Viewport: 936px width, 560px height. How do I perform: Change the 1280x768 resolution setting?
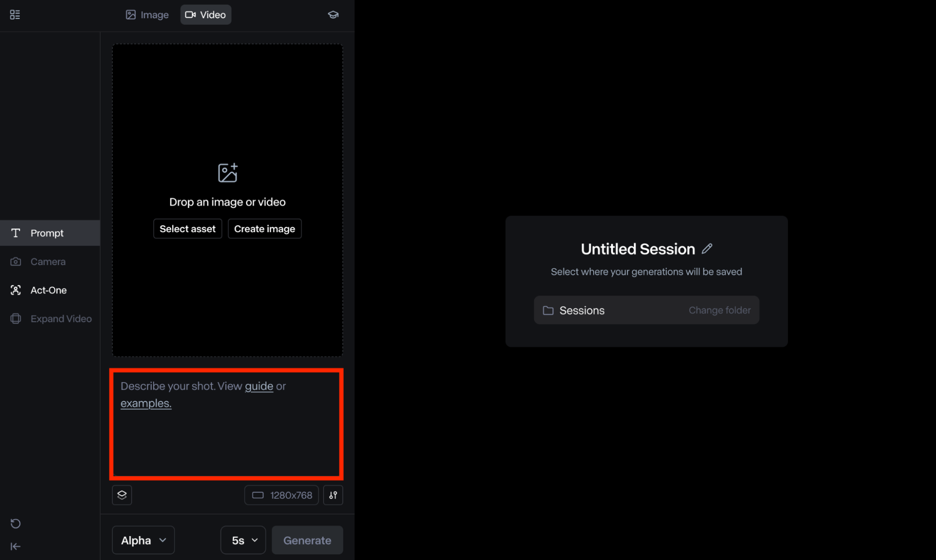pyautogui.click(x=281, y=495)
